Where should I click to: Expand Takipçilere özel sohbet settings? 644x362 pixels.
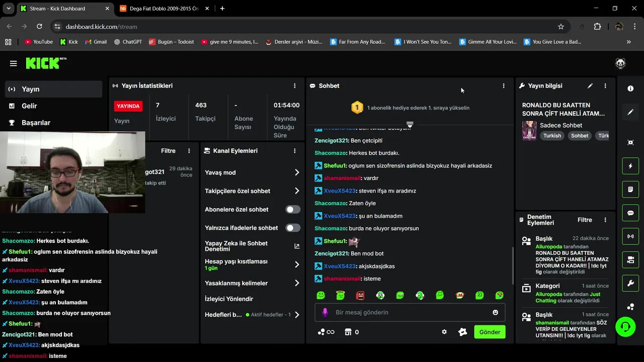tap(297, 191)
